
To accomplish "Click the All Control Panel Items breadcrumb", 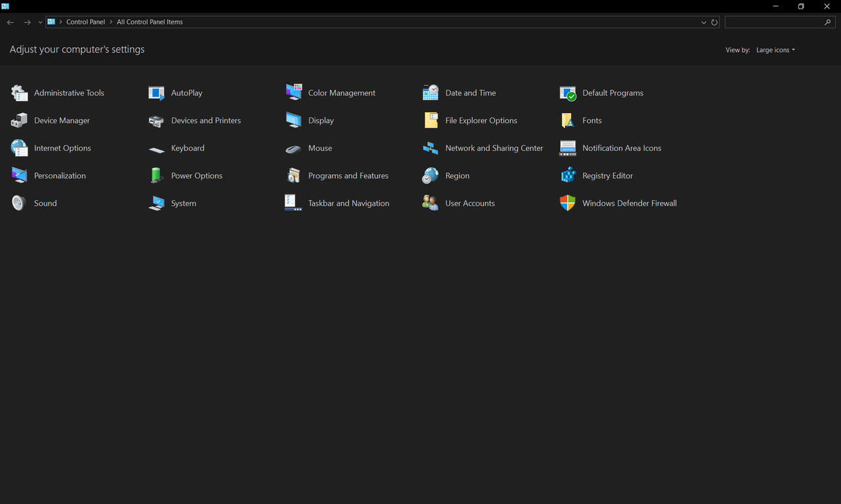I will [x=150, y=22].
